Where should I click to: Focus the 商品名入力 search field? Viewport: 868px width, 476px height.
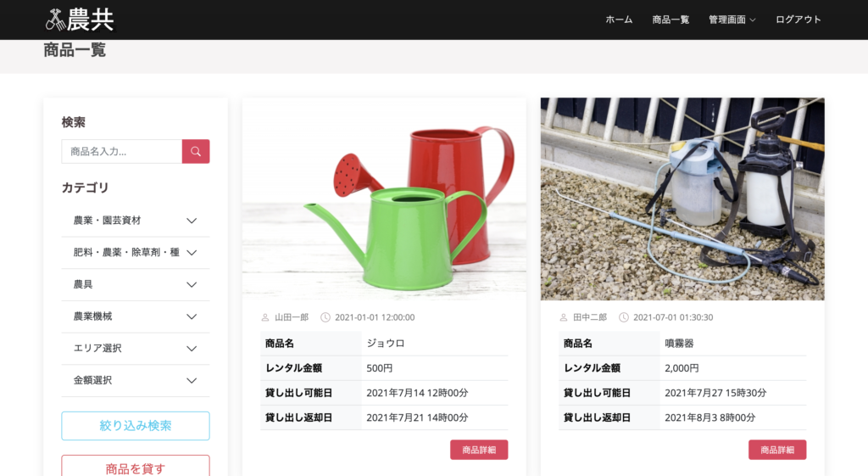coord(122,152)
